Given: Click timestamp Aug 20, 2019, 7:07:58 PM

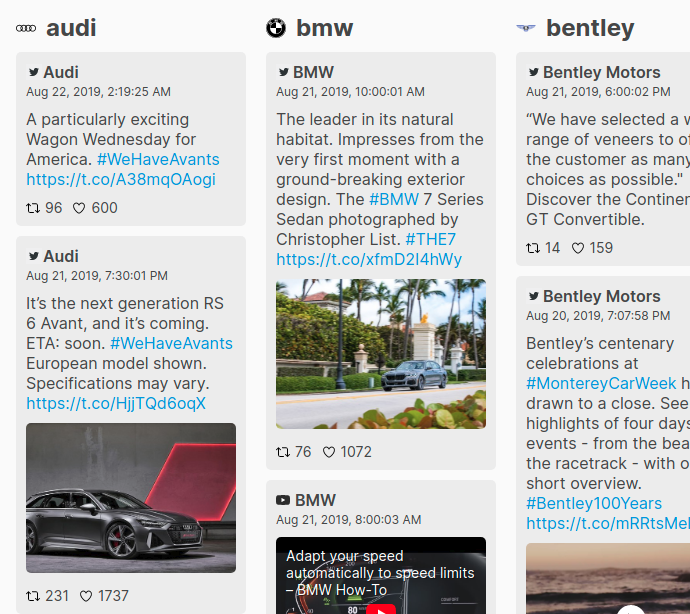Looking at the screenshot, I should point(598,316).
